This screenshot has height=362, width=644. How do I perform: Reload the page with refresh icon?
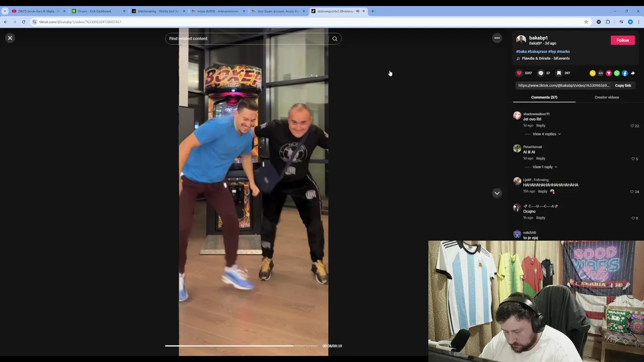23,22
